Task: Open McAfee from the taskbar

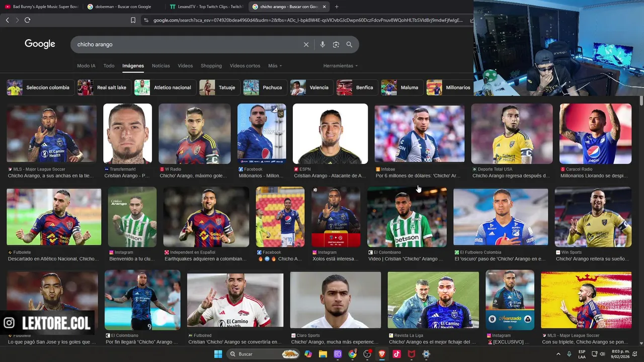Action: click(412, 354)
